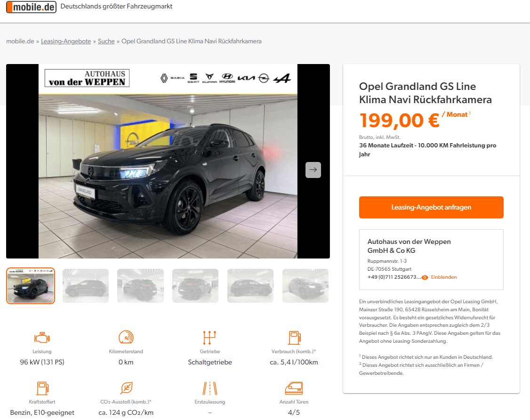Viewport: 530px width, 420px height.
Task: Click the Kraftstoffart fuel pump icon
Action: [42, 388]
